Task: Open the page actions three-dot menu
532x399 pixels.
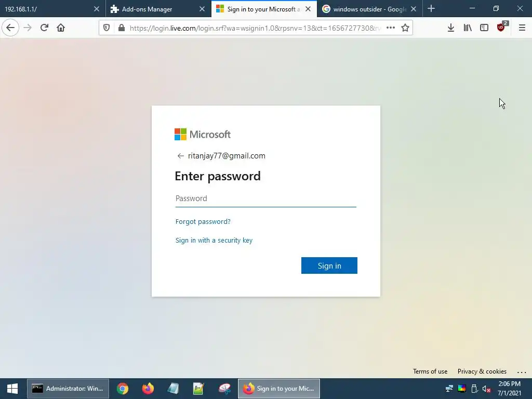Action: (391, 28)
